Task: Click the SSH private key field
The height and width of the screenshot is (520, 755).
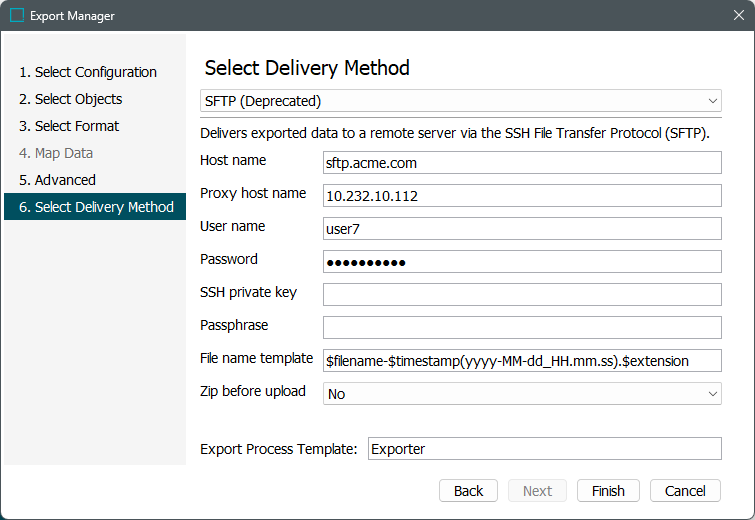Action: pos(521,294)
